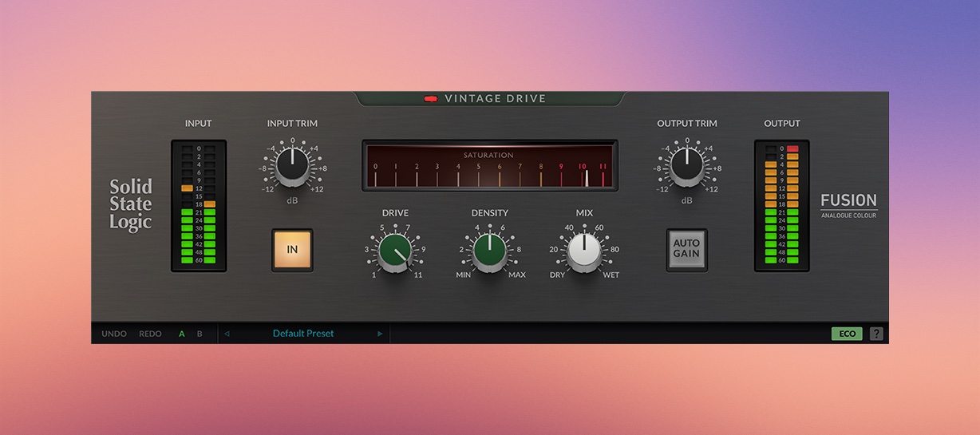Toggle the IN bypass button
This screenshot has height=435, width=980.
[292, 250]
